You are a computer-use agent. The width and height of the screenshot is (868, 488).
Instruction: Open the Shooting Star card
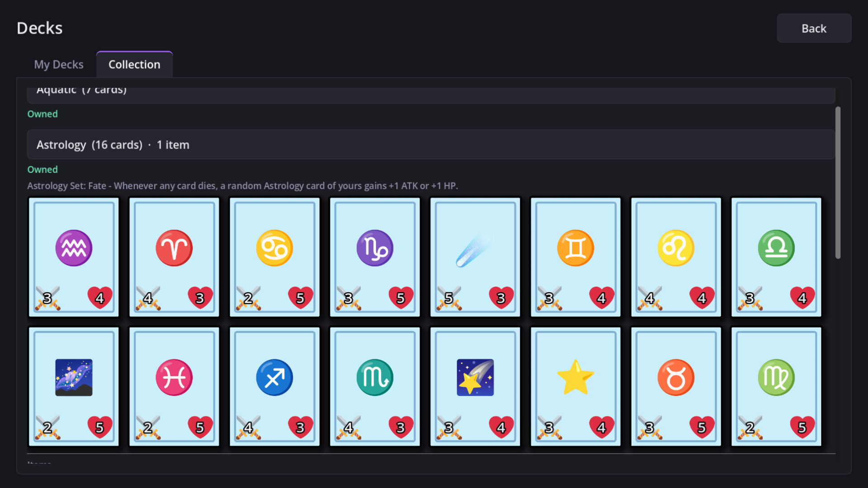coord(475,387)
